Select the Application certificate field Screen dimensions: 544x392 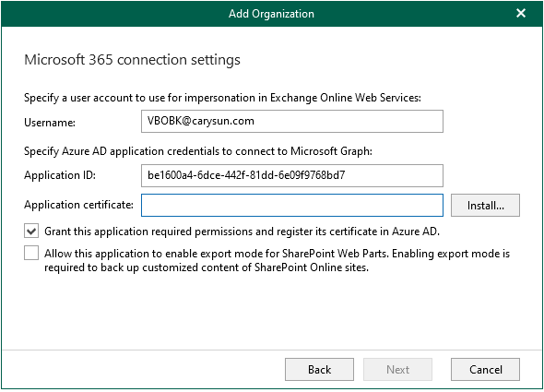click(x=291, y=205)
